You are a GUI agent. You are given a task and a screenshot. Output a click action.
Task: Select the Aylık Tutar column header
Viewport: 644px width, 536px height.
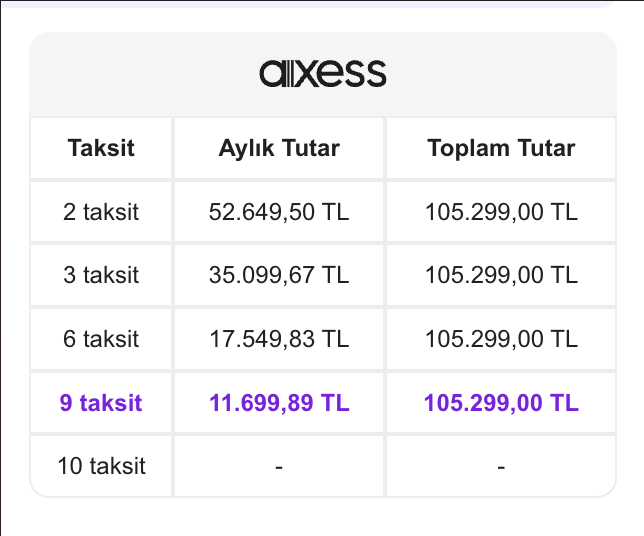(279, 148)
